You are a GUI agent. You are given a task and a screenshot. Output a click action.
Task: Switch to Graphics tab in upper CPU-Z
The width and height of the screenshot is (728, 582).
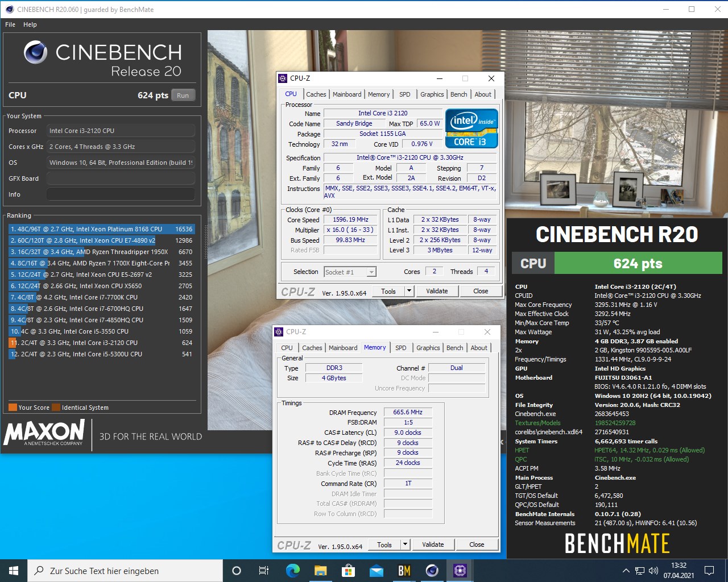[432, 94]
